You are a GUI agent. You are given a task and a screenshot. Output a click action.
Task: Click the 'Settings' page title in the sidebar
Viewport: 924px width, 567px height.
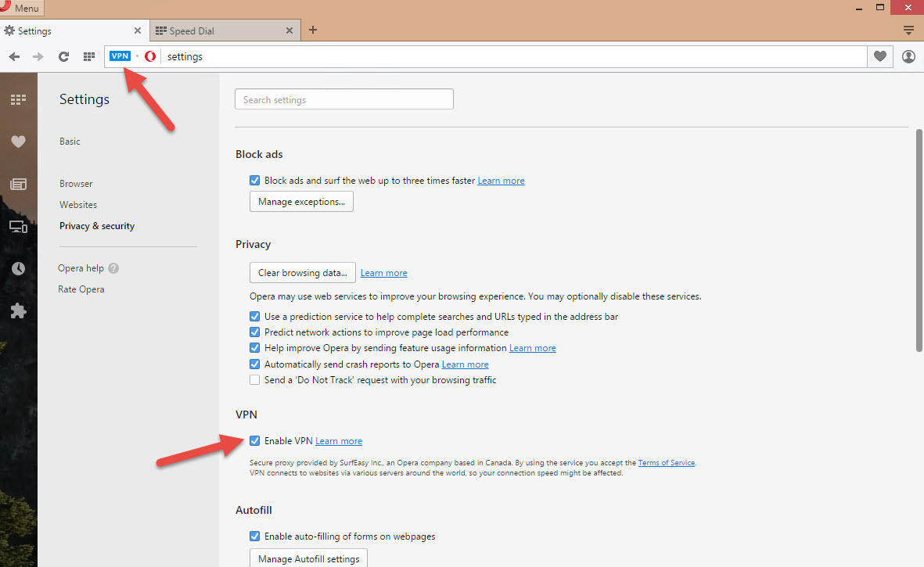pyautogui.click(x=84, y=99)
